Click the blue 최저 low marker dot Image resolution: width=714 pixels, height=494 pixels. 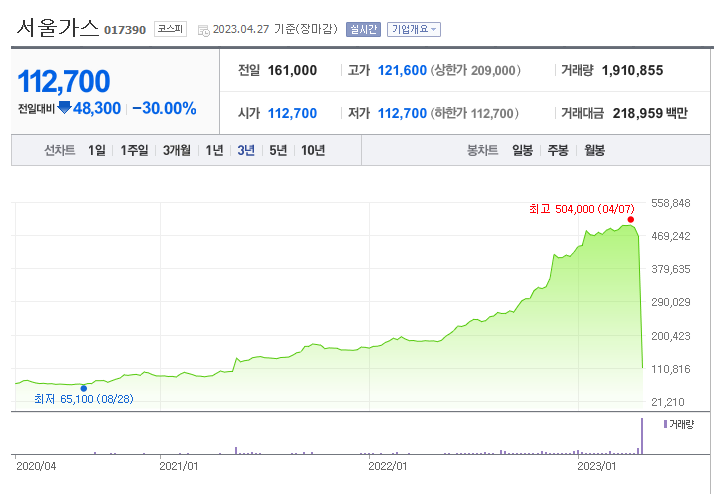pyautogui.click(x=83, y=388)
